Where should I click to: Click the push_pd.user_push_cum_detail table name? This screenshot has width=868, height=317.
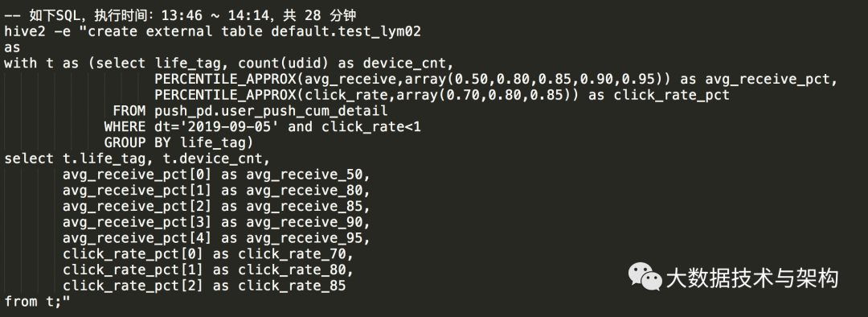pos(272,111)
